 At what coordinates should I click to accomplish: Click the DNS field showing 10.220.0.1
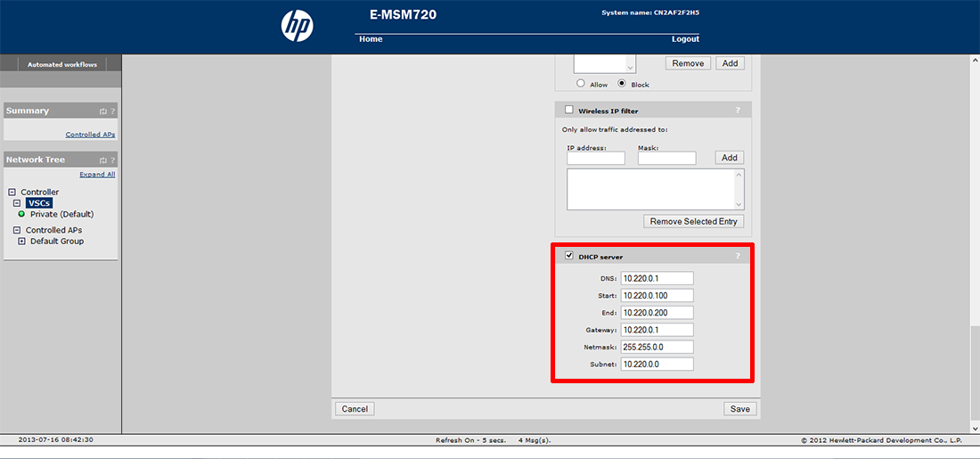(657, 278)
